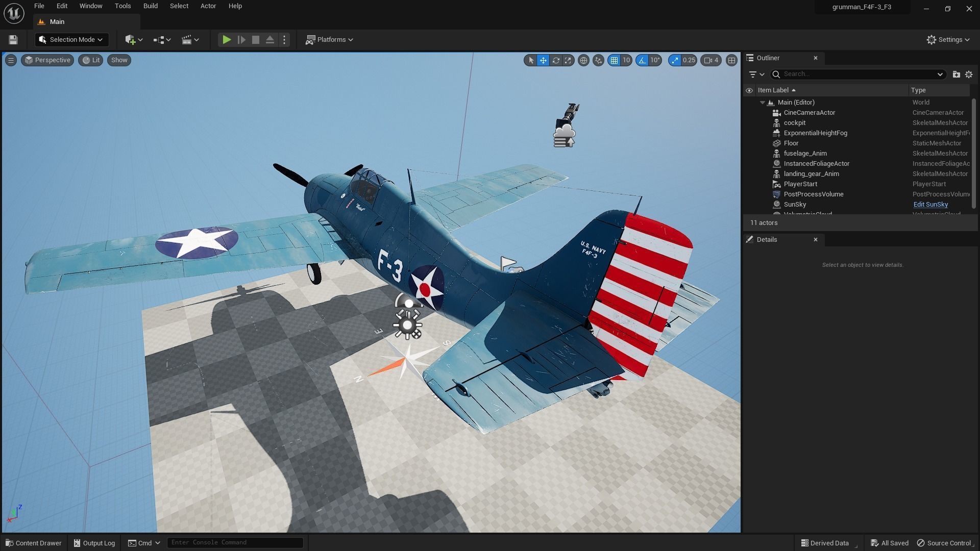Toggle rotation angle snapping
980x551 pixels.
(642, 60)
